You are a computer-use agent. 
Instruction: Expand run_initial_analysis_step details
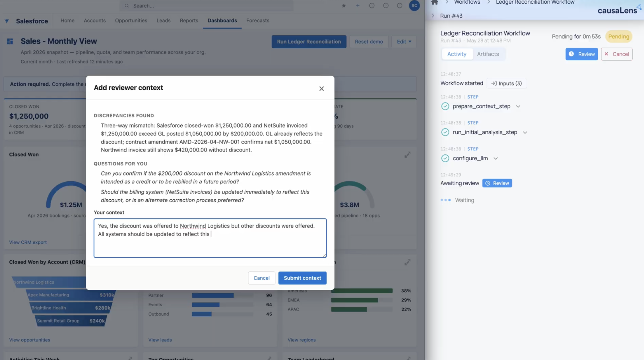pos(525,132)
